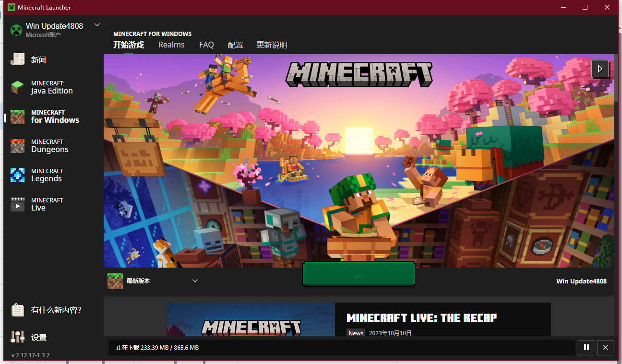Click the Minecraft hero banner image
622x364 pixels.
(x=359, y=161)
